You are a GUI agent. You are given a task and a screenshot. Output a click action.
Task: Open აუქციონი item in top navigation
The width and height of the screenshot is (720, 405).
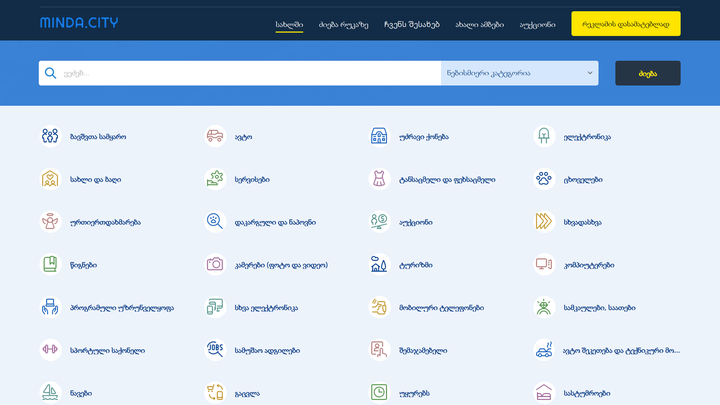pyautogui.click(x=537, y=24)
